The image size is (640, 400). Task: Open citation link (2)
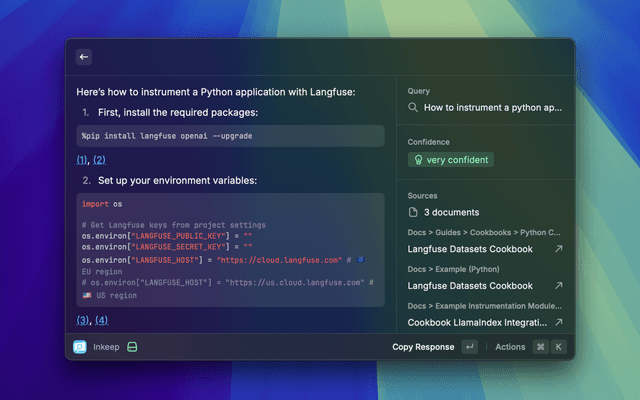(x=100, y=160)
